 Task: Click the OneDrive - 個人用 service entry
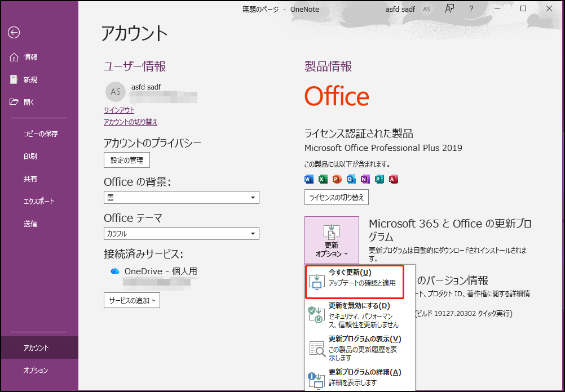pyautogui.click(x=161, y=271)
